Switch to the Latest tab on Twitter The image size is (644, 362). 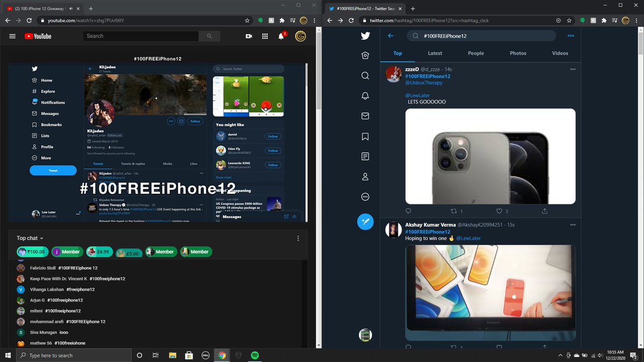(x=435, y=53)
